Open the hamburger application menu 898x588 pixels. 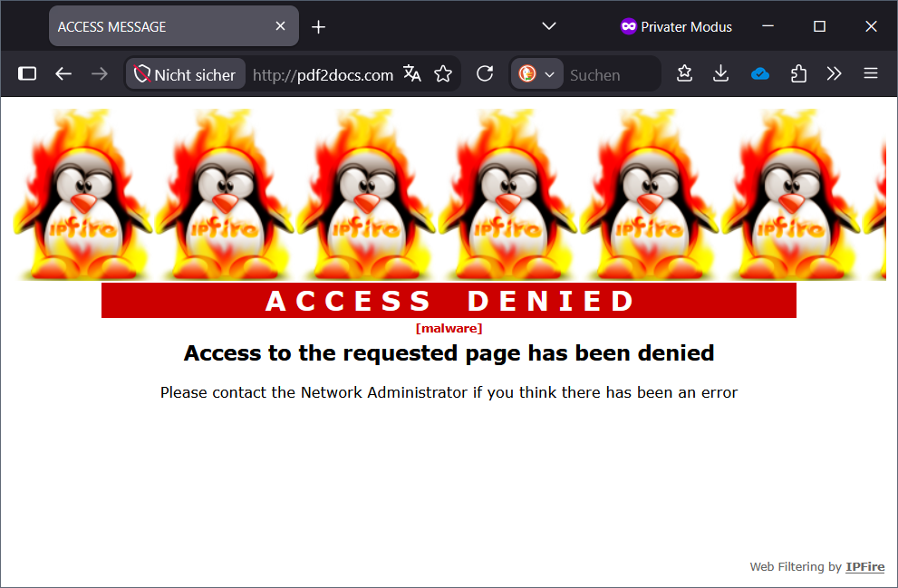tap(871, 74)
